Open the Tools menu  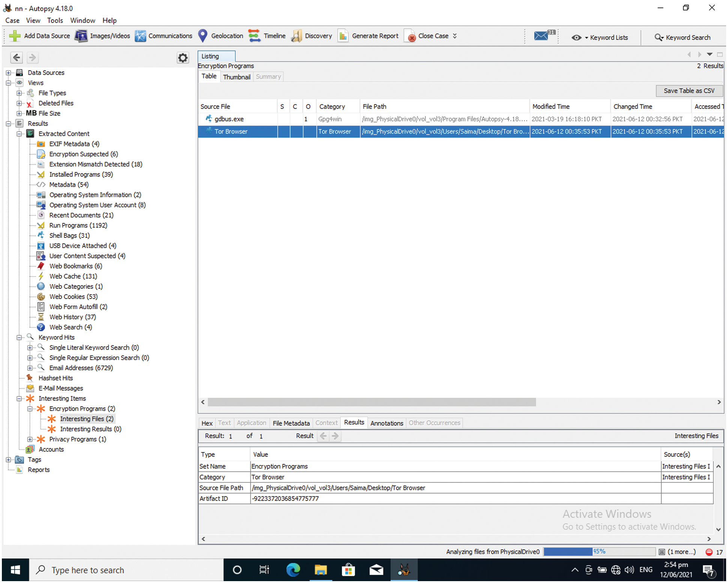(55, 21)
